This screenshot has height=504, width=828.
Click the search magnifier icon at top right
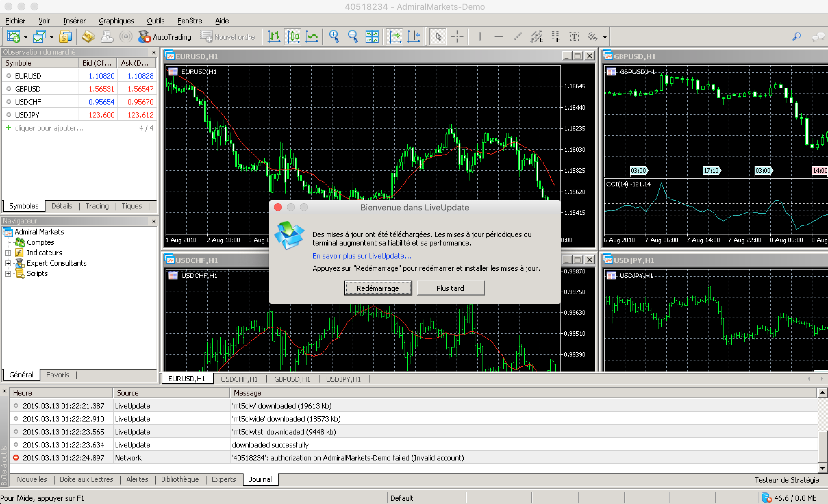[x=797, y=36]
